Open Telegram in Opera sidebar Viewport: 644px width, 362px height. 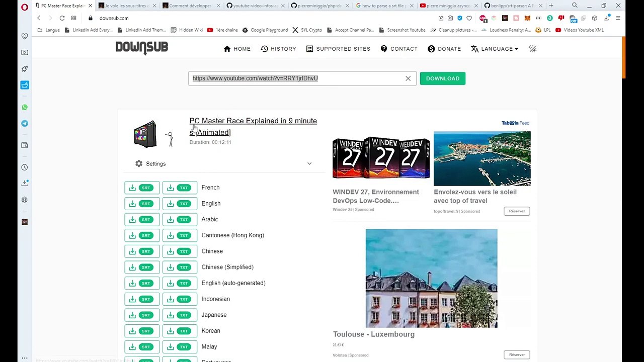(x=25, y=123)
